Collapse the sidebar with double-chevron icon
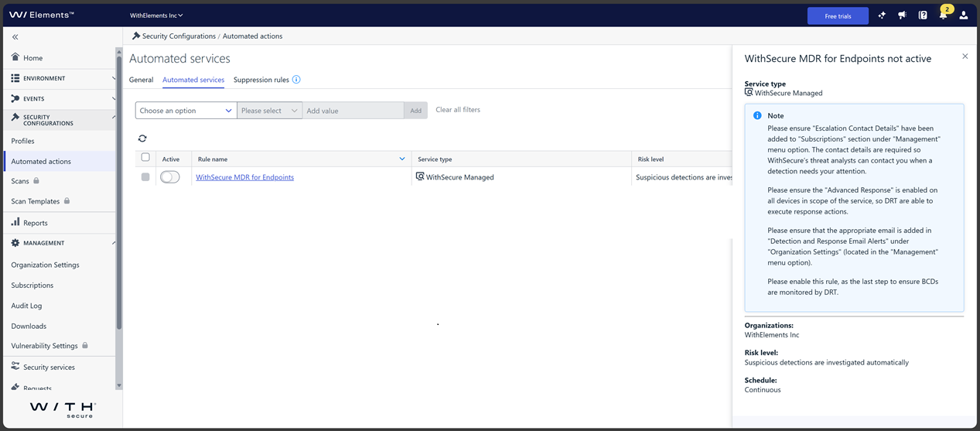The width and height of the screenshot is (980, 431). 15,36
